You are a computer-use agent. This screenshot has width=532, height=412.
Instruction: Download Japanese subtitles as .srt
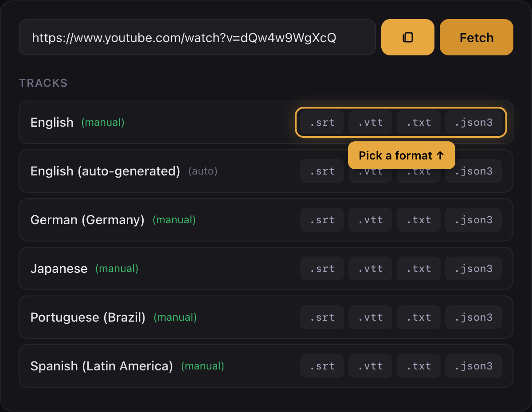tap(322, 268)
